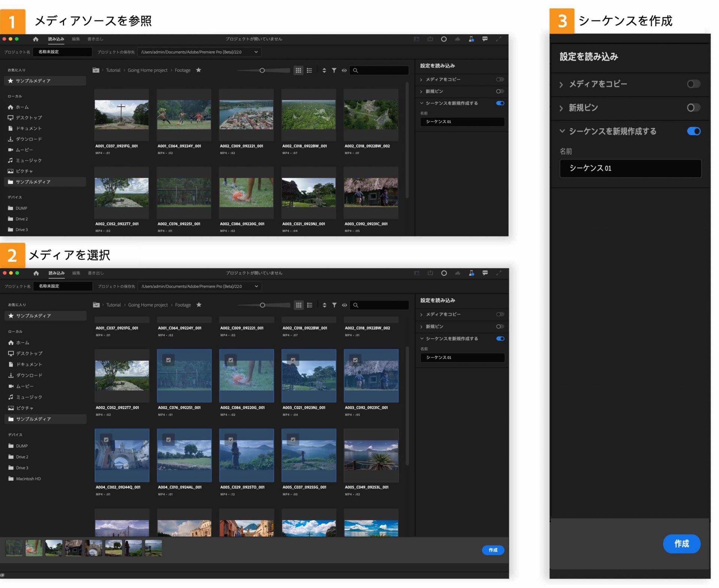The image size is (719, 588).
Task: Select grid view icon in step 2 window
Action: [298, 305]
